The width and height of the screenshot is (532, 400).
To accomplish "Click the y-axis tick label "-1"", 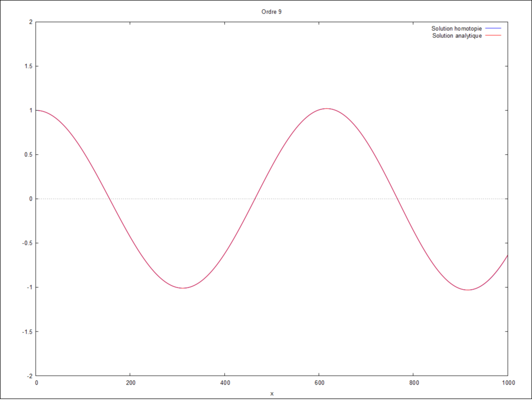I will pyautogui.click(x=30, y=287).
